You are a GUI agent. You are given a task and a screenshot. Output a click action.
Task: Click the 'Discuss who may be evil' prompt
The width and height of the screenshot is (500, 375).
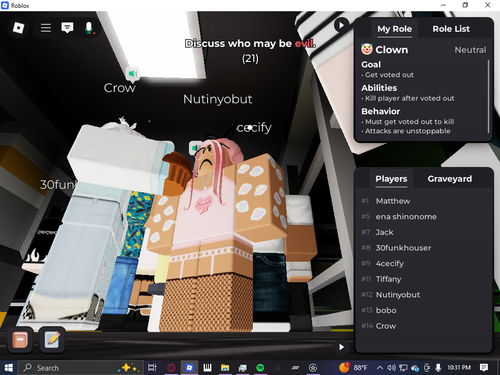click(250, 44)
